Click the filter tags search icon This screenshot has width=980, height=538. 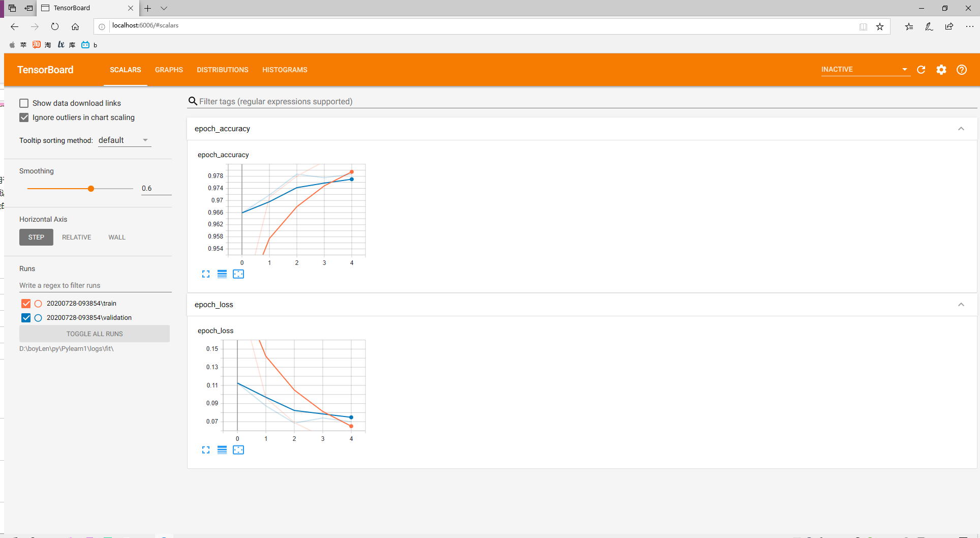click(192, 101)
